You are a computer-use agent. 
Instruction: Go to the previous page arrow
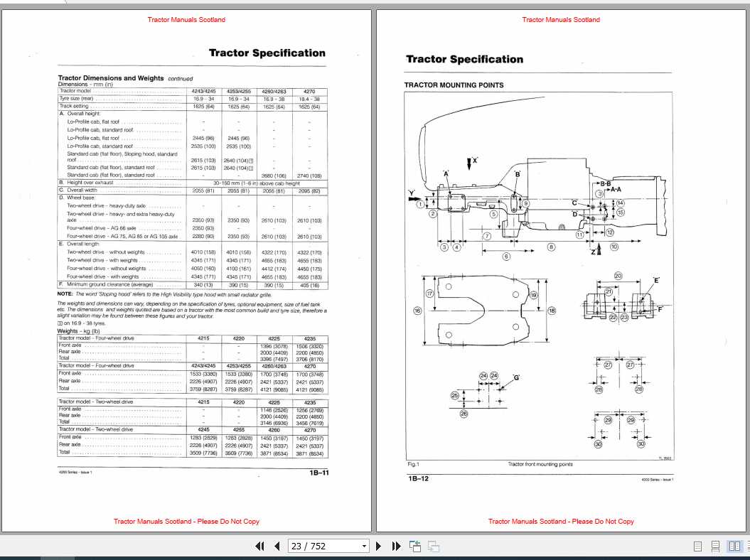click(277, 546)
